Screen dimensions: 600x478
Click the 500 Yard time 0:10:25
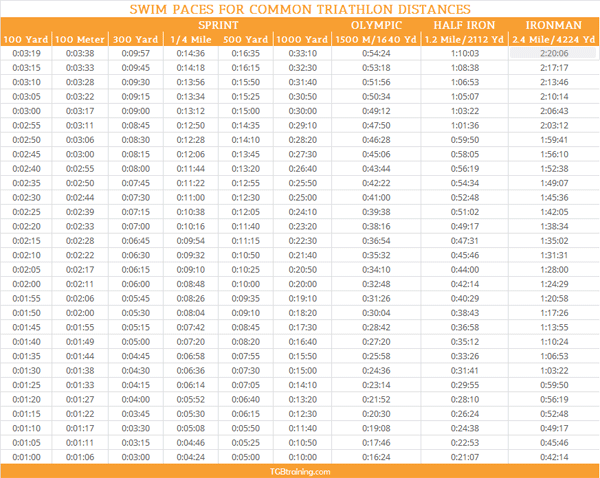pos(245,269)
